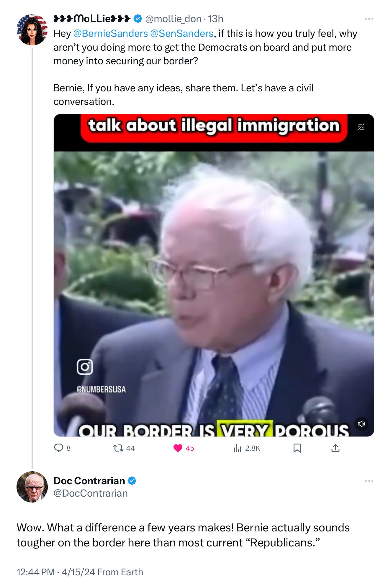This screenshot has height=588, width=388.
Task: Open the 13h timestamp of tweet
Action: click(215, 19)
